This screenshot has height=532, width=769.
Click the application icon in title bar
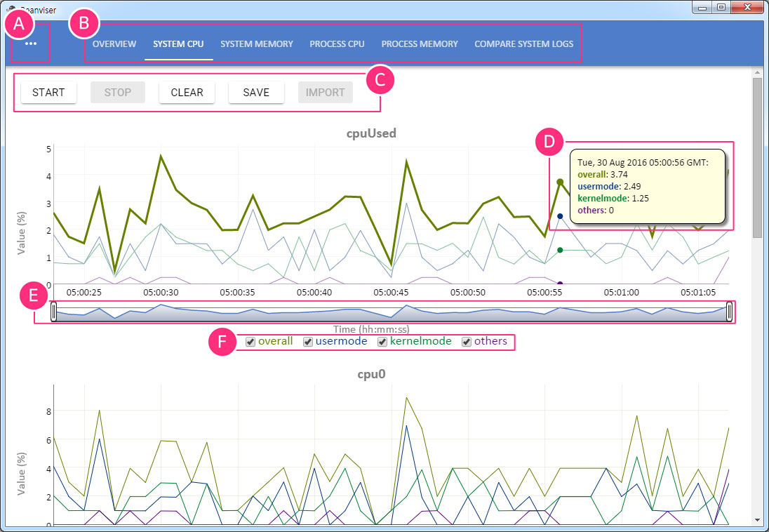point(11,10)
